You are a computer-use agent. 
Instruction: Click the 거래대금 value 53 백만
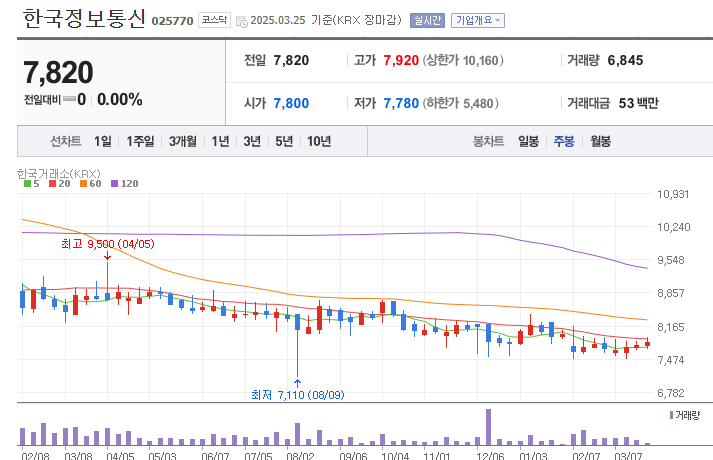(x=638, y=103)
